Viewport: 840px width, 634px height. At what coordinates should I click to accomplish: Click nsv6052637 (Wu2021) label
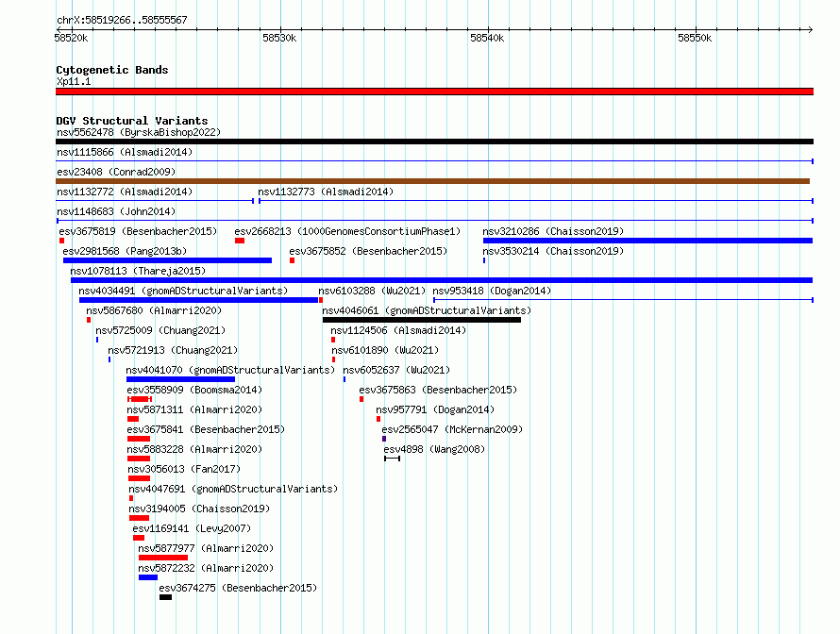click(x=396, y=370)
